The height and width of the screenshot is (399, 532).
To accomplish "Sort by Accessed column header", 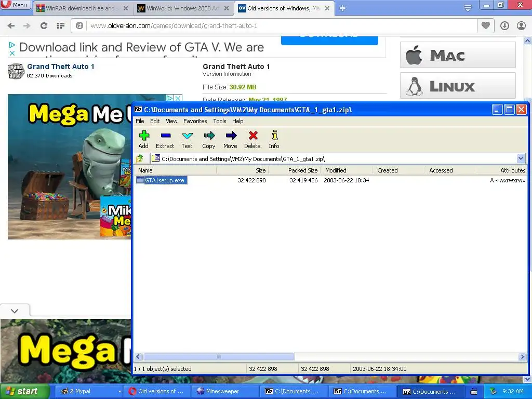I will tap(450, 170).
